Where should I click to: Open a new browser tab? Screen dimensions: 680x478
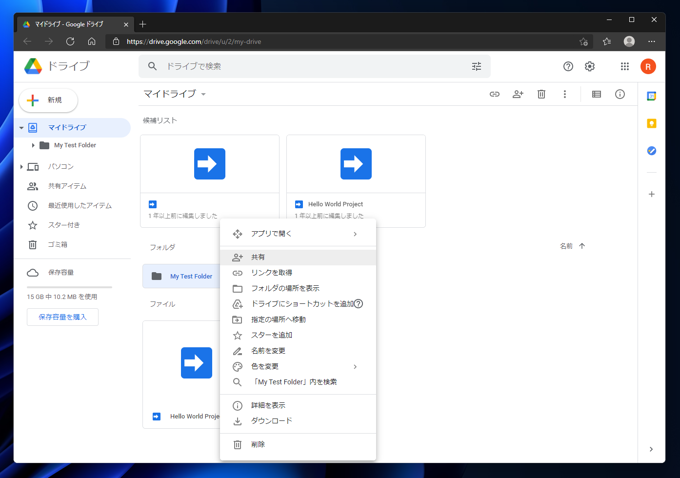coord(142,24)
